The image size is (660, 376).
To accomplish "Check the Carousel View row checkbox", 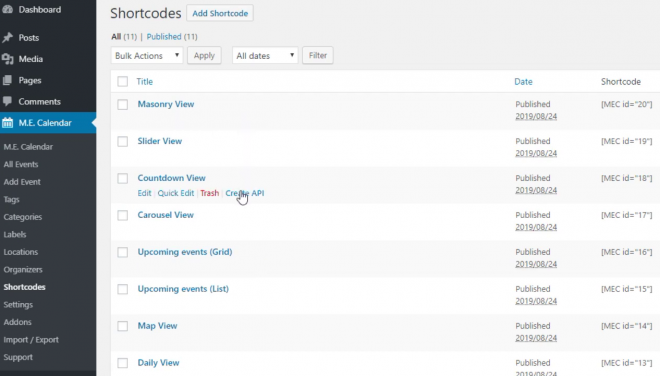I will point(122,216).
